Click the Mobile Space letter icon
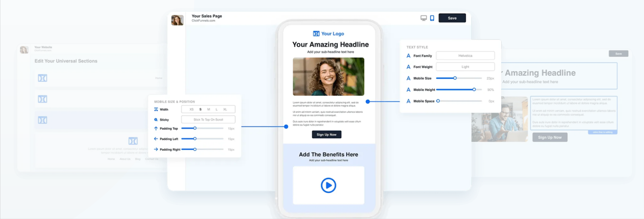Viewport: 644px width, 219px height. click(409, 101)
